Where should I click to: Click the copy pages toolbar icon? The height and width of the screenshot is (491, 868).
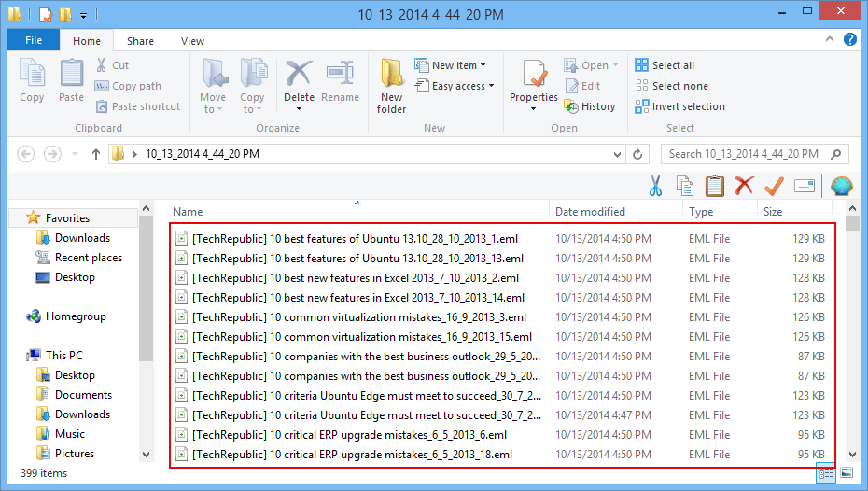685,186
